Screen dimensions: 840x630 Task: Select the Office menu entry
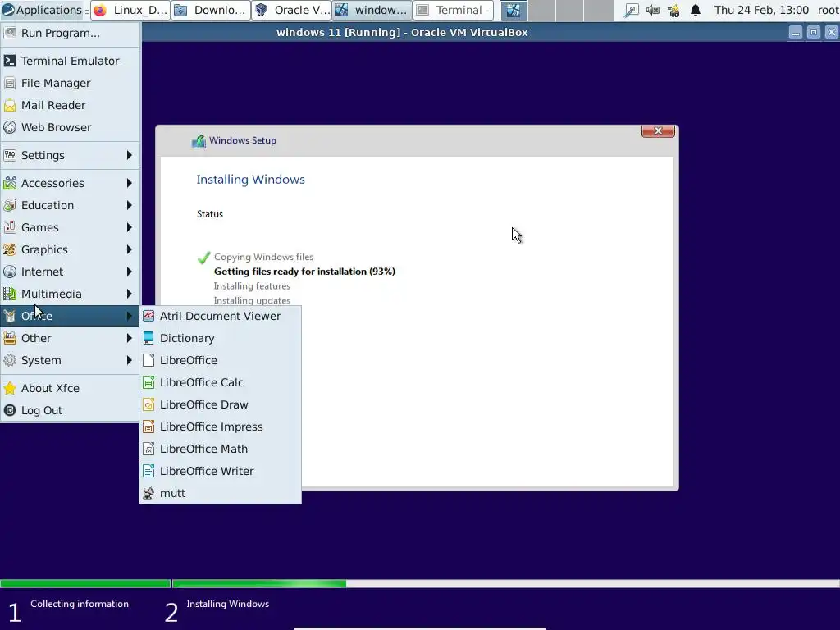point(70,316)
